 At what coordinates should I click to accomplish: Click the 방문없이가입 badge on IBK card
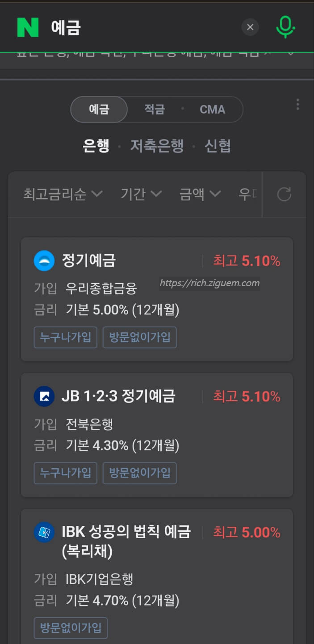pos(71,628)
